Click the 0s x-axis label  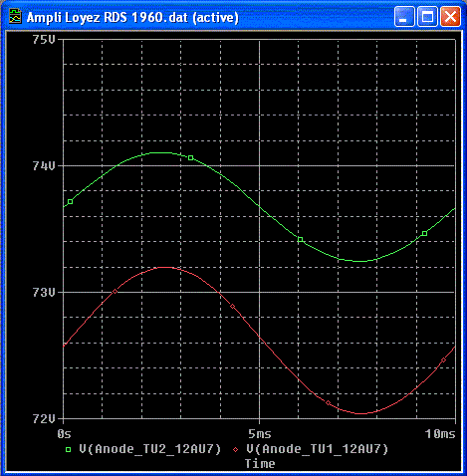coord(64,434)
